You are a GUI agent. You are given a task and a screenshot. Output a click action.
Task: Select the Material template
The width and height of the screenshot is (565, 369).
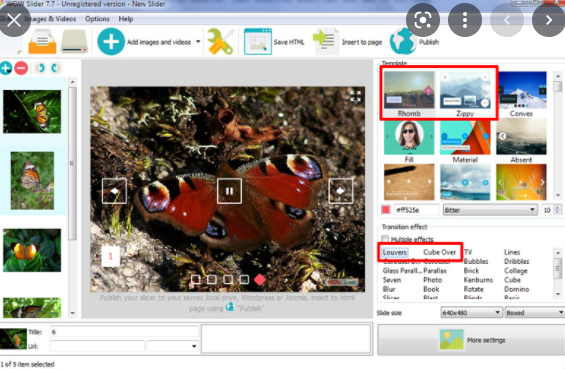coord(465,142)
